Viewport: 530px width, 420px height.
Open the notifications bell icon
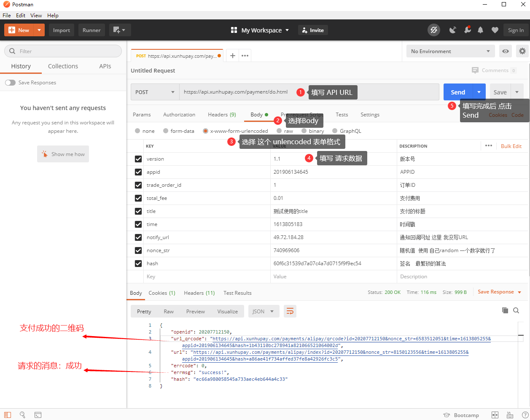tap(480, 30)
